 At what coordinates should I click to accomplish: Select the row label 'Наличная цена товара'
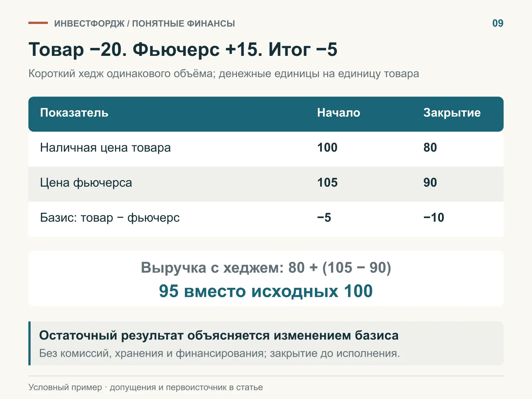tap(105, 147)
